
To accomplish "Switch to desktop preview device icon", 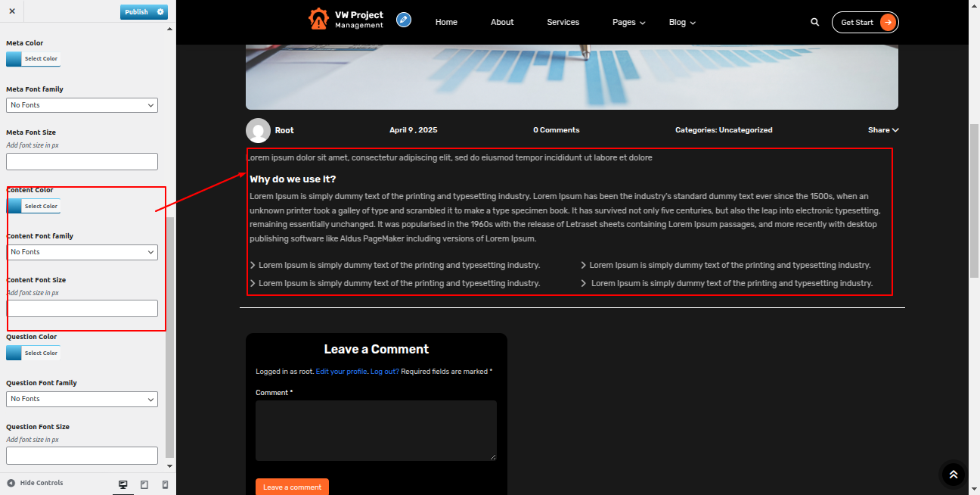I will point(123,484).
